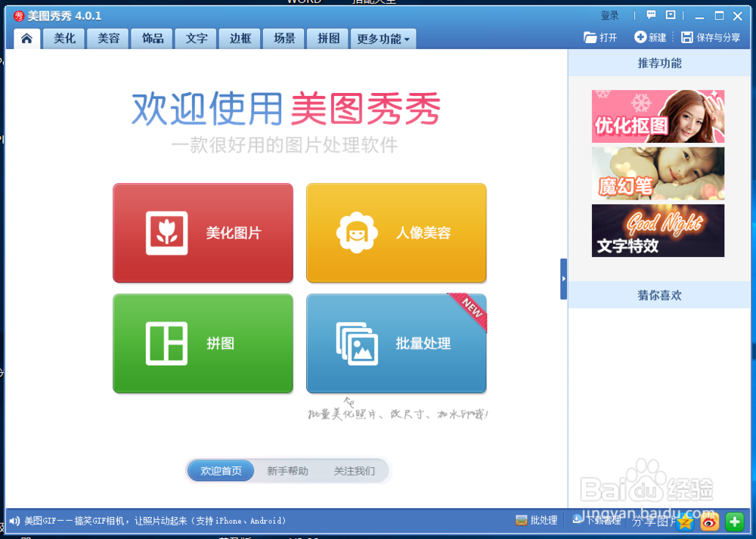Click the 分享图片 status bar label
756x539 pixels.
pyautogui.click(x=653, y=521)
